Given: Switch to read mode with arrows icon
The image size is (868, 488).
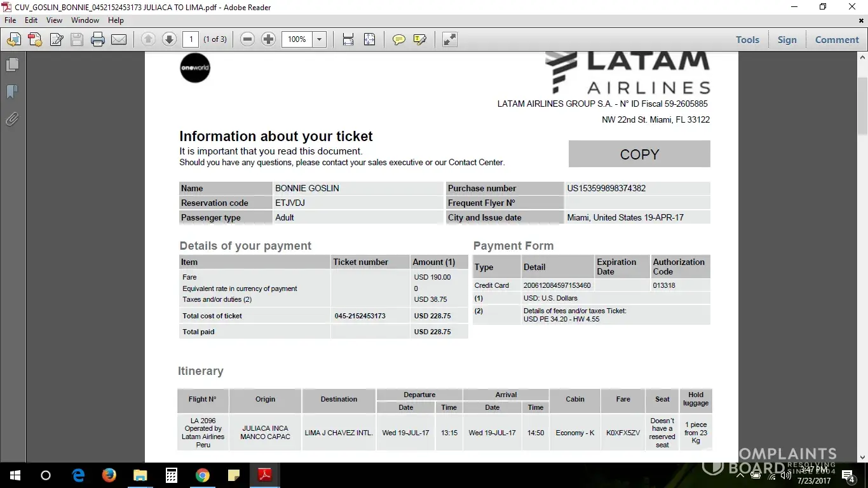Looking at the screenshot, I should click(450, 39).
